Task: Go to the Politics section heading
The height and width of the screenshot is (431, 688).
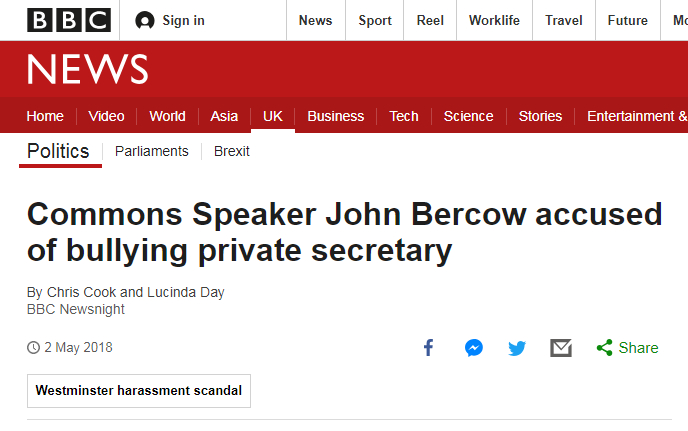Action: point(58,151)
